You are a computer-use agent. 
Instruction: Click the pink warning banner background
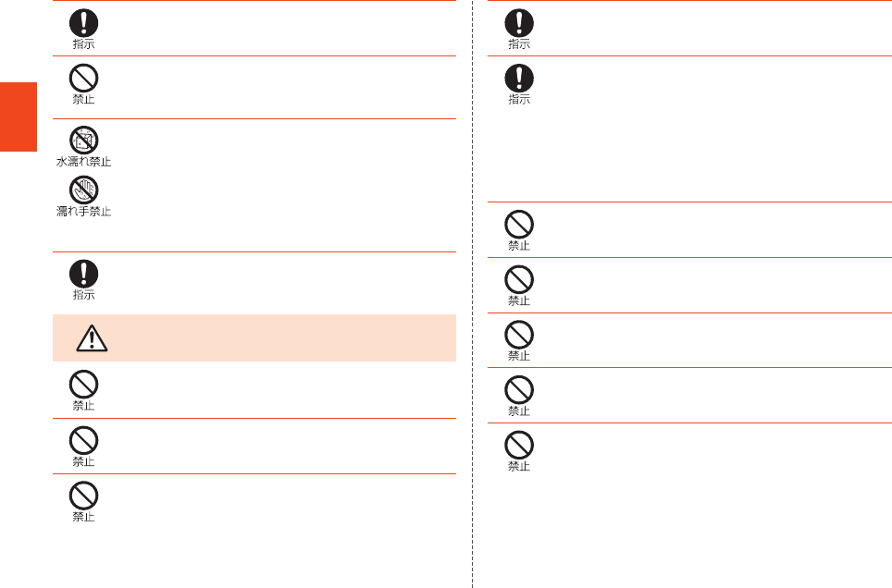coord(254,337)
